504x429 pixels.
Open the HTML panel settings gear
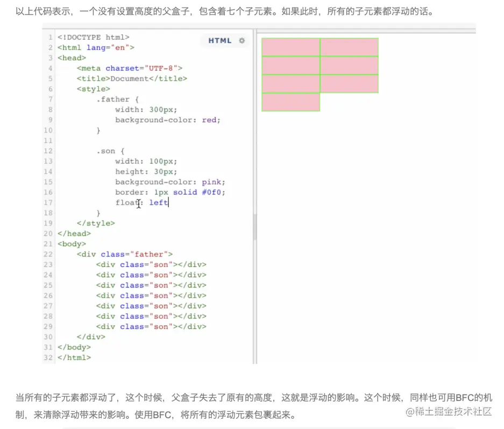pos(242,40)
